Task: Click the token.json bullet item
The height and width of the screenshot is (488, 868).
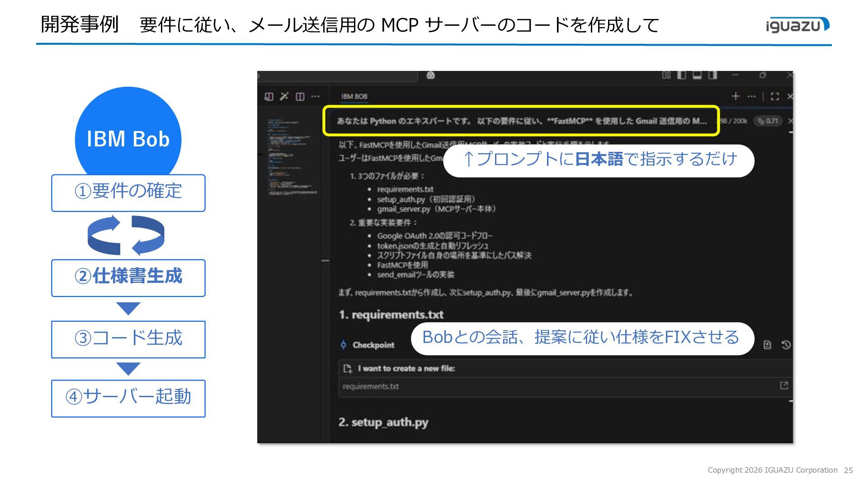Action: 433,246
